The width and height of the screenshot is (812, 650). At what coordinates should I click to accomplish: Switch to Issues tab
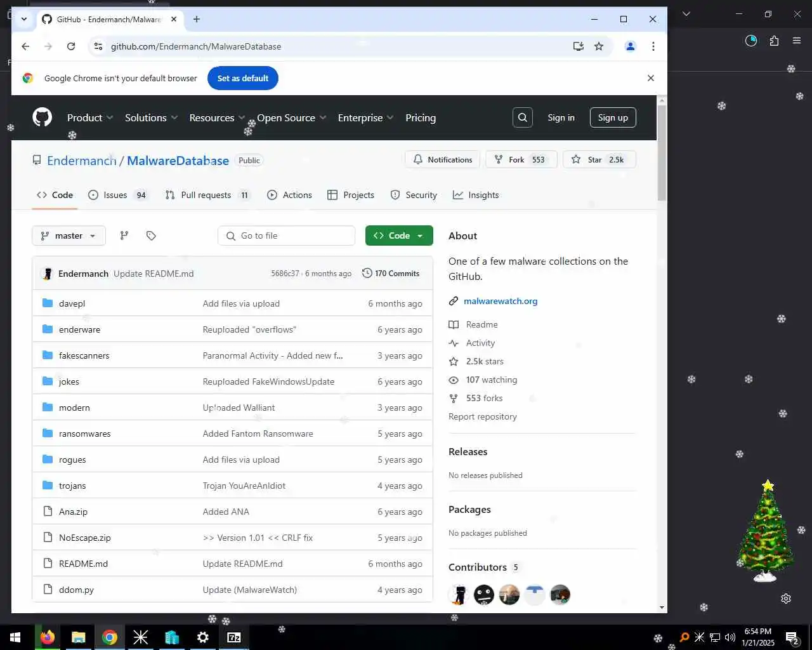117,195
